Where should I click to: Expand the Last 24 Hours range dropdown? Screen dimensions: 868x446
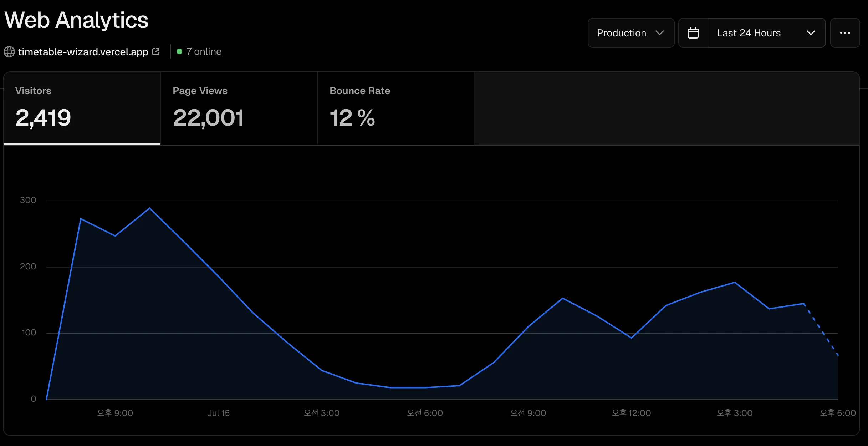coord(766,33)
